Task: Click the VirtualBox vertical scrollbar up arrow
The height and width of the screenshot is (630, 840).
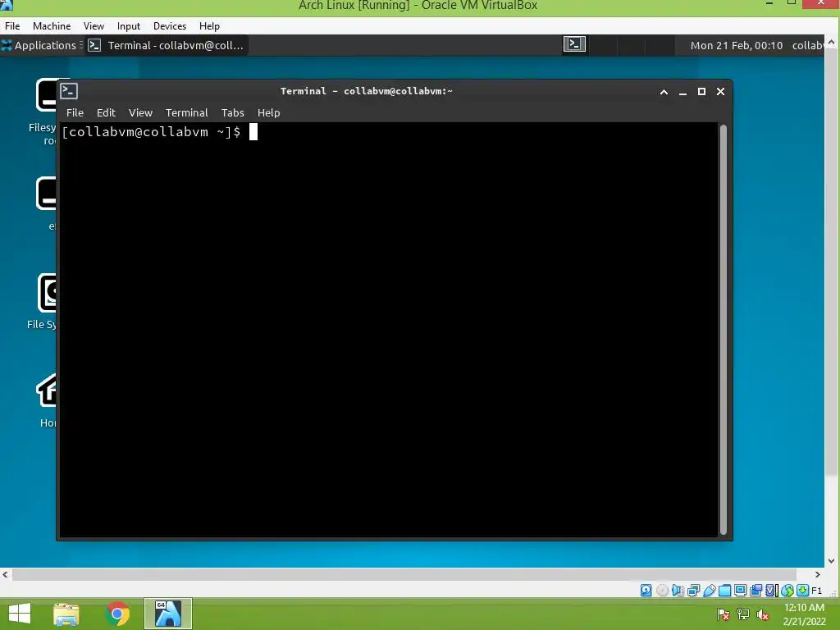Action: point(832,42)
